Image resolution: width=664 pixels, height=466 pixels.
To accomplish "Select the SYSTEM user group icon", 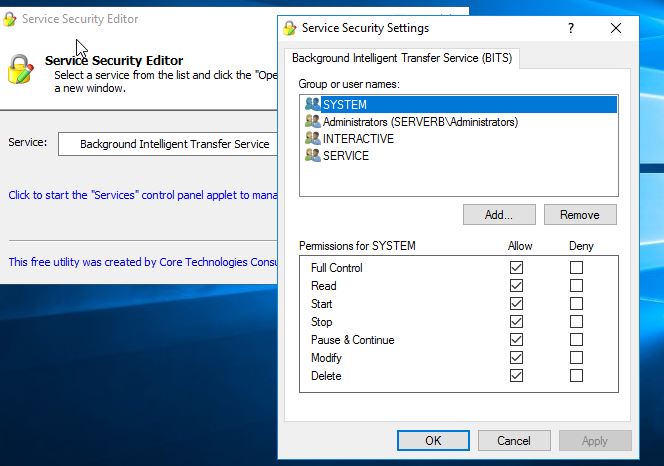I will (x=313, y=104).
